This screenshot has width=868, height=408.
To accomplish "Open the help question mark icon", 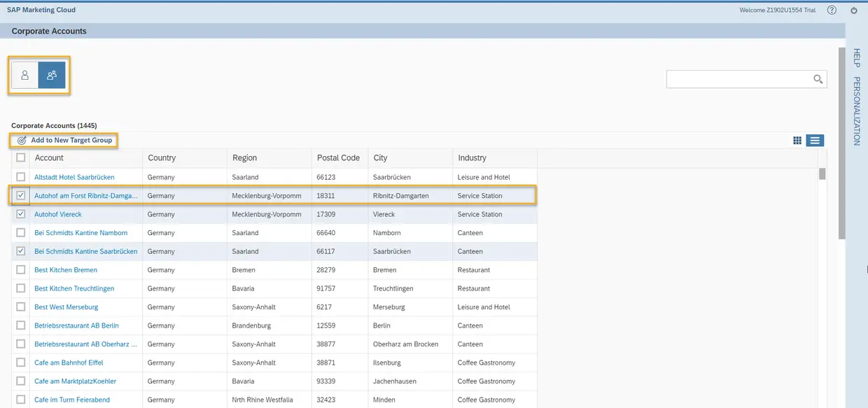I will pos(832,10).
